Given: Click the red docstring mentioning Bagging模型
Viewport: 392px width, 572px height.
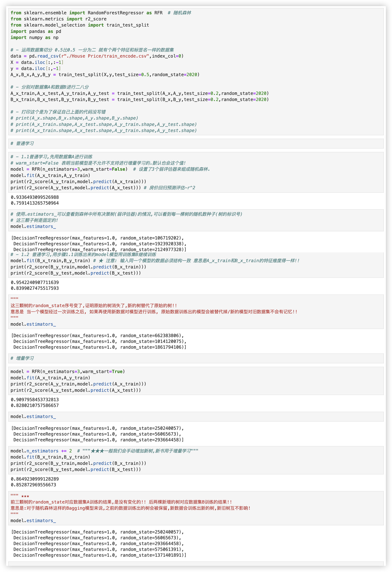Looking at the screenshot, I should pos(130,508).
